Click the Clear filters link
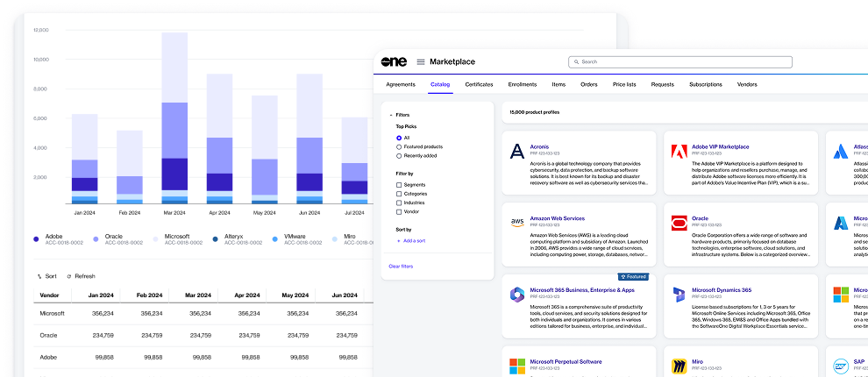 tap(401, 266)
